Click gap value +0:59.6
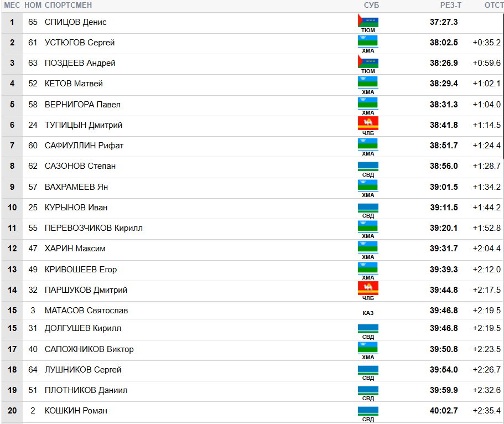This screenshot has width=504, height=424. click(487, 63)
